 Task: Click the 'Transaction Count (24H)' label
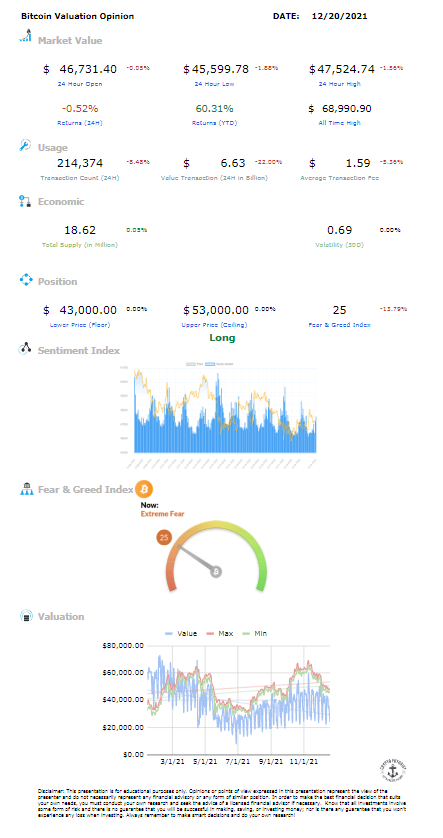pos(80,178)
